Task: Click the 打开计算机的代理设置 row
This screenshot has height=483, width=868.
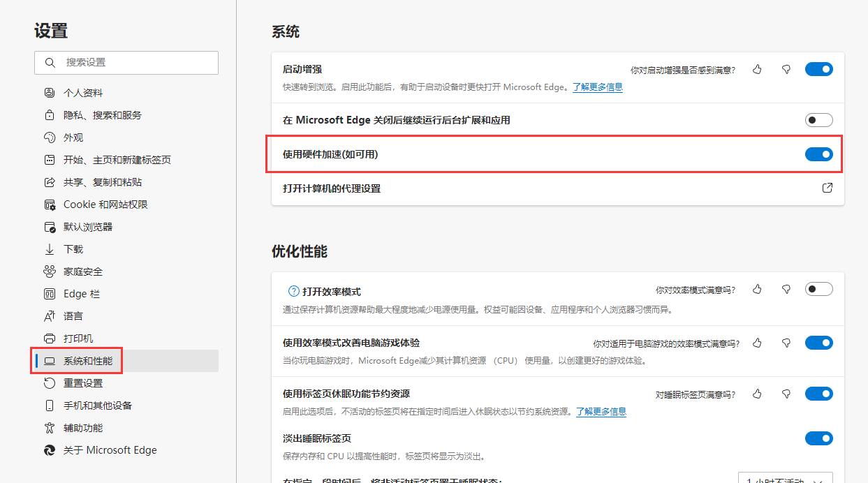Action: coord(558,188)
